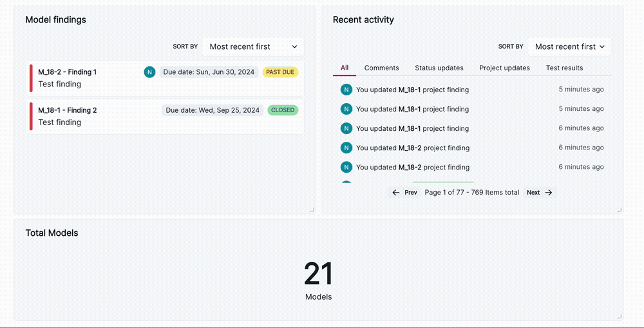The width and height of the screenshot is (644, 328).
Task: Open Recent activity sort by dropdown
Action: (x=569, y=46)
